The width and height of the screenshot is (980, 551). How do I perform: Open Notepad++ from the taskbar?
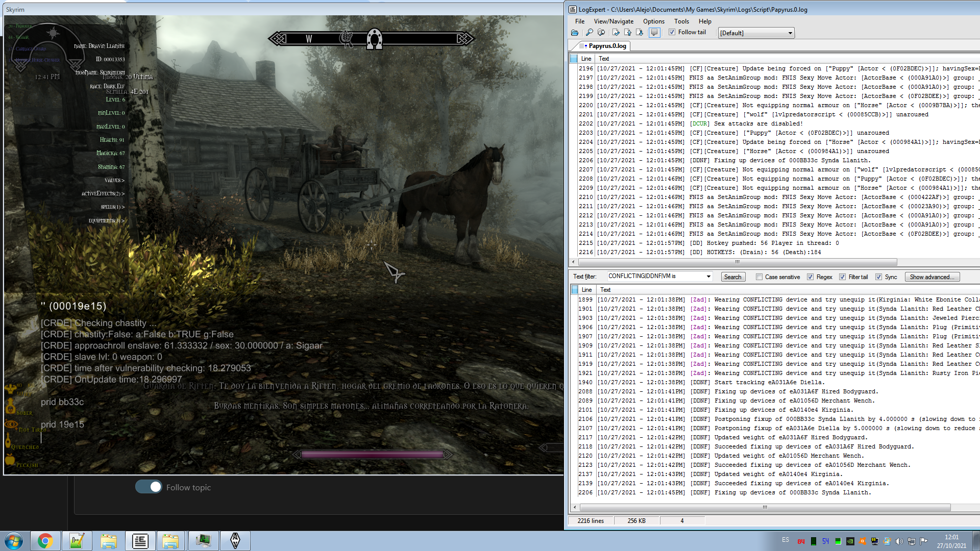[77, 541]
